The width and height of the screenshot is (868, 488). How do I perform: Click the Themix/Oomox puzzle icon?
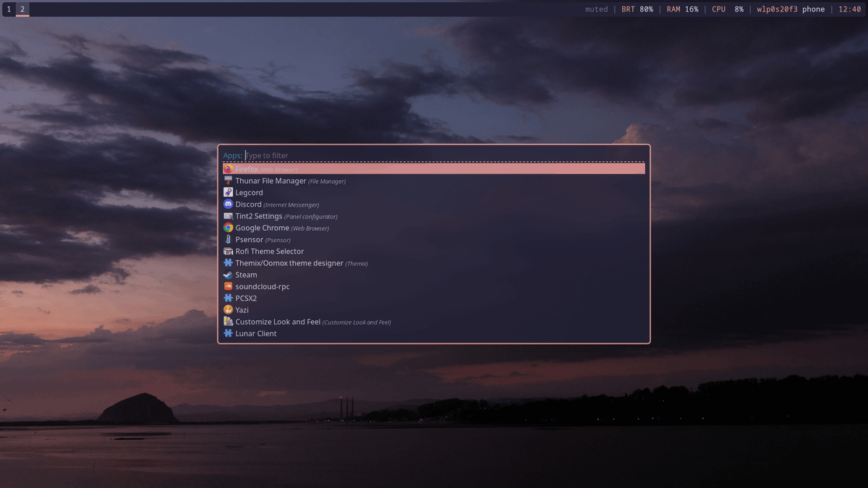(228, 263)
